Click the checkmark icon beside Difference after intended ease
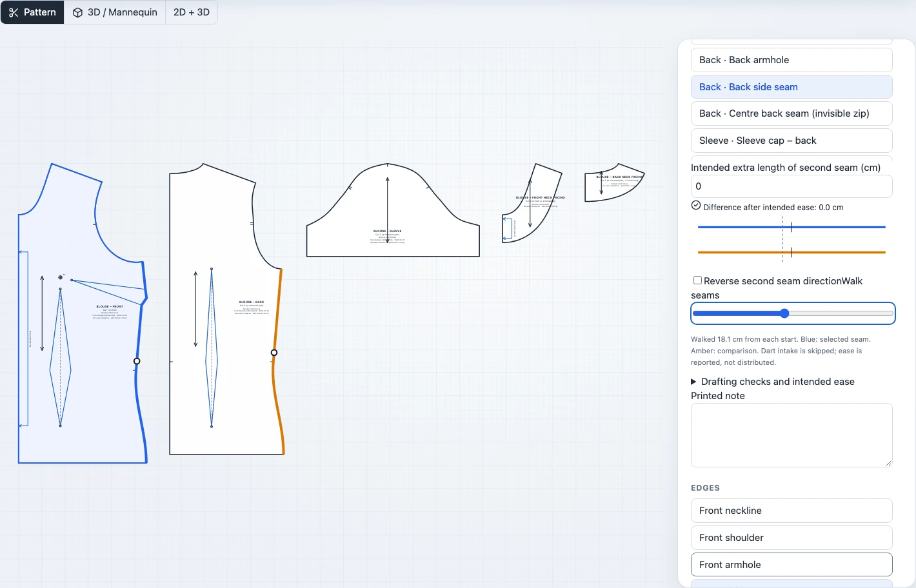 [x=696, y=206]
